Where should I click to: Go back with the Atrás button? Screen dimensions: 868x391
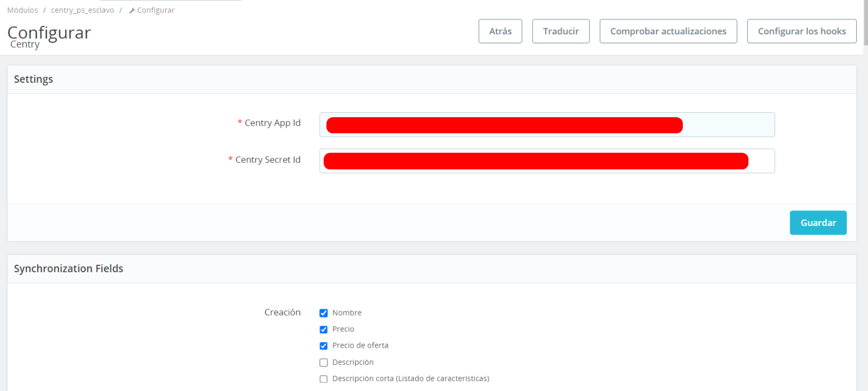click(x=500, y=31)
